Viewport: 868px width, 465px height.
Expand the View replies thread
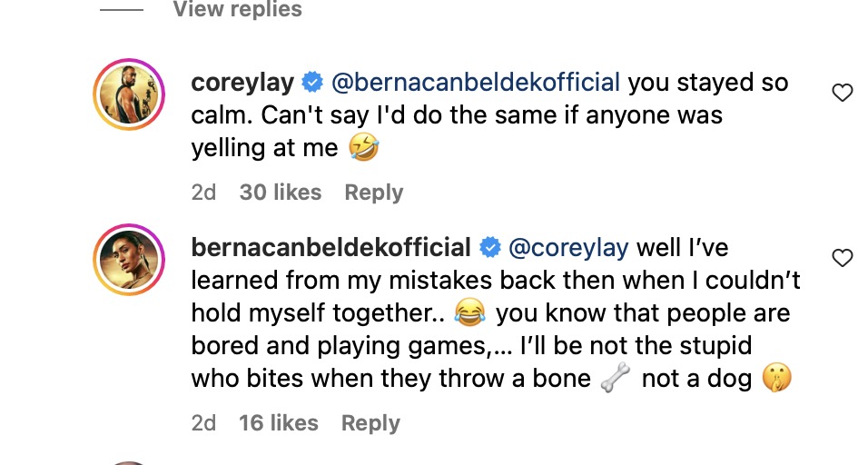(x=237, y=11)
